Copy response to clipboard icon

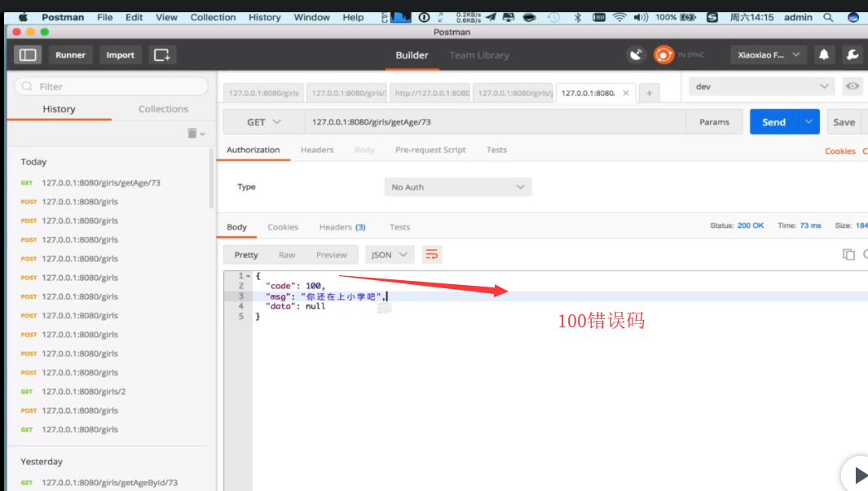(848, 254)
